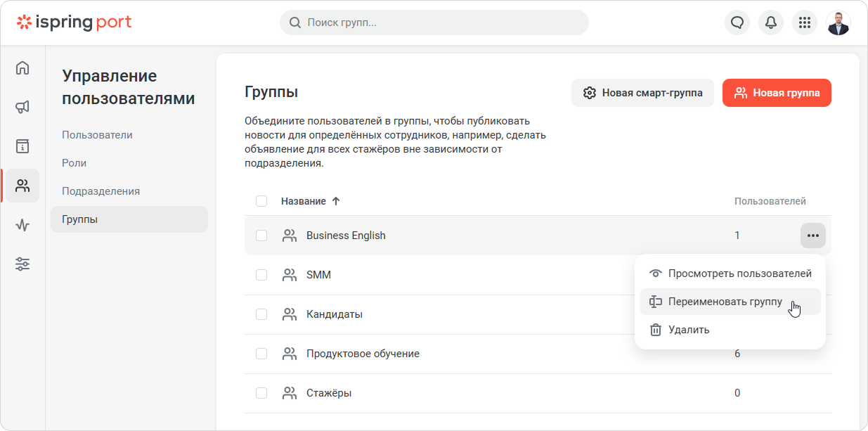The height and width of the screenshot is (431, 868).
Task: Open the chat bubble icon
Action: coord(737,22)
